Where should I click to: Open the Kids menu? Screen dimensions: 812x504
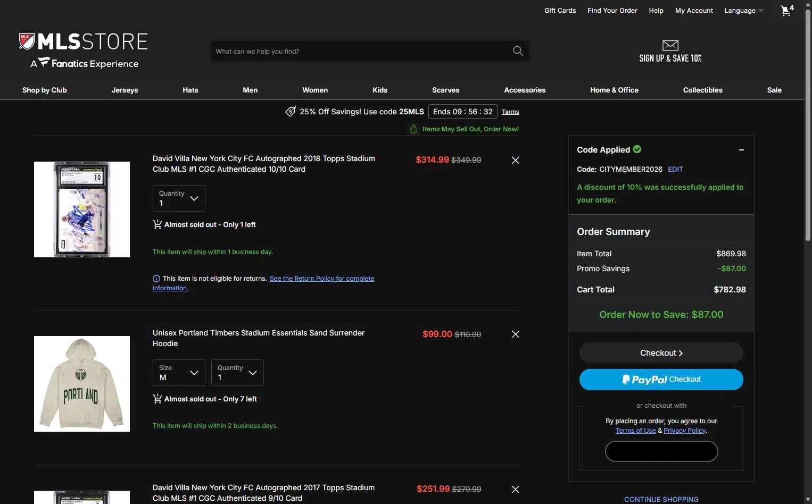coord(380,90)
